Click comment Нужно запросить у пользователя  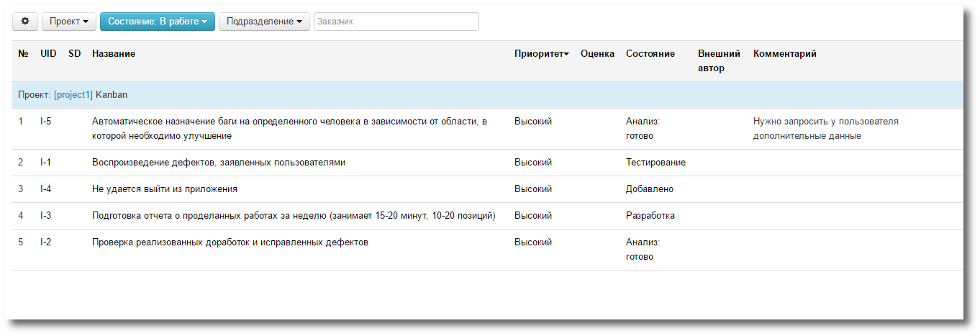(826, 129)
